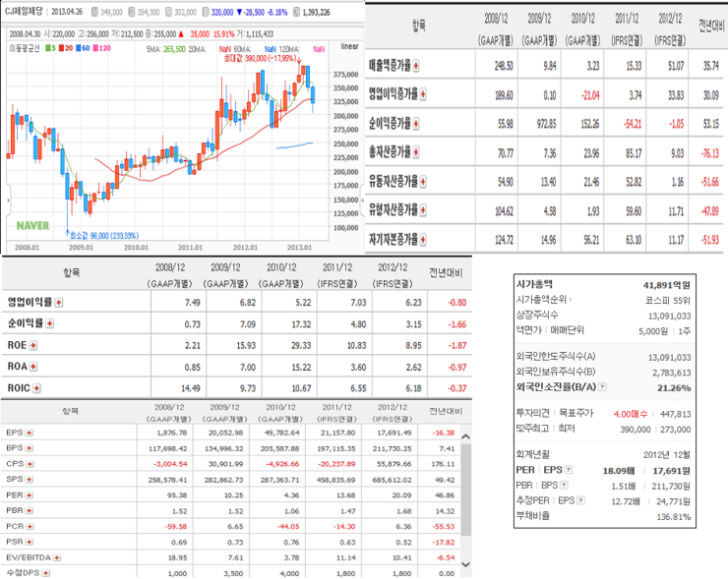Open help icon next to PER EPS
The image size is (728, 579).
point(569,470)
